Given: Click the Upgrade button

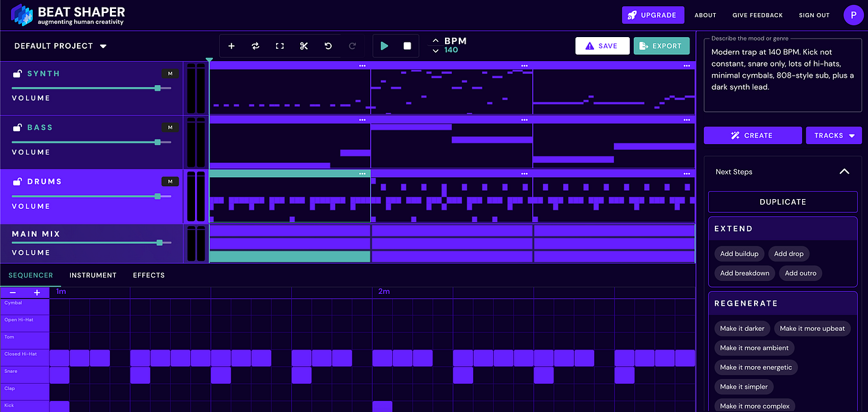Looking at the screenshot, I should pyautogui.click(x=653, y=15).
